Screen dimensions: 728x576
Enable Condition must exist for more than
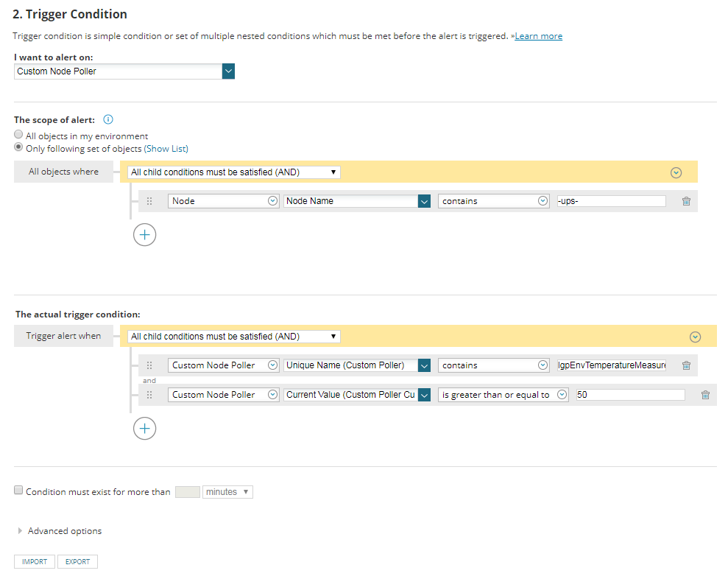coord(18,490)
